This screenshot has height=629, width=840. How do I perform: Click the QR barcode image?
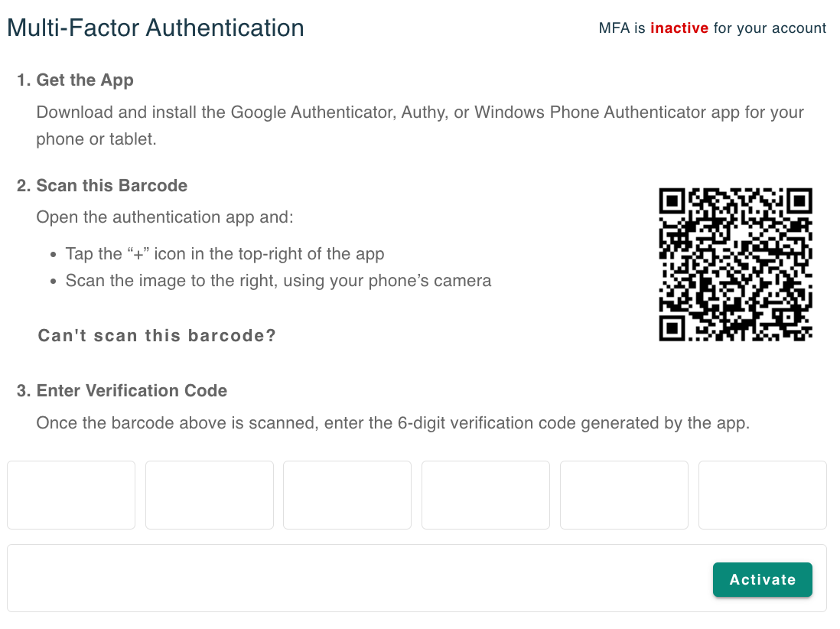point(734,262)
